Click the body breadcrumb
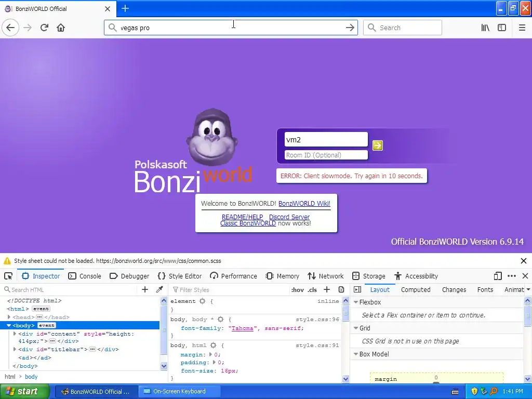 [x=31, y=377]
